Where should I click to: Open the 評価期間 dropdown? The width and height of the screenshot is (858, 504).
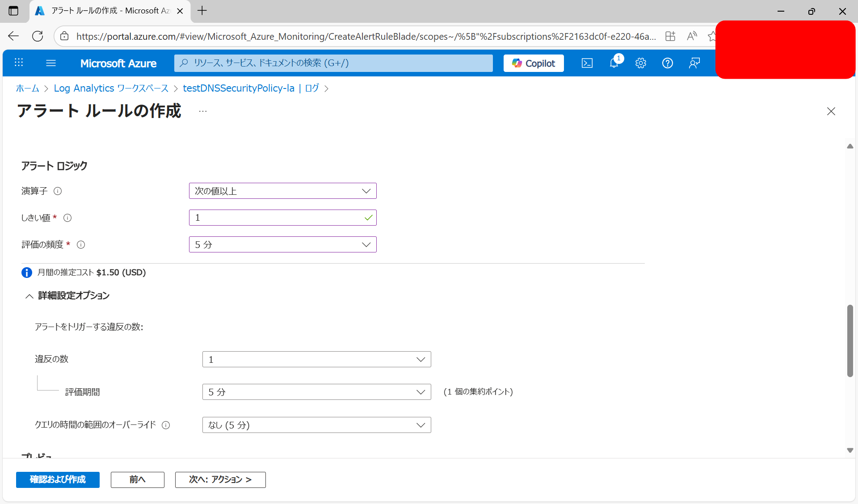[x=316, y=392]
